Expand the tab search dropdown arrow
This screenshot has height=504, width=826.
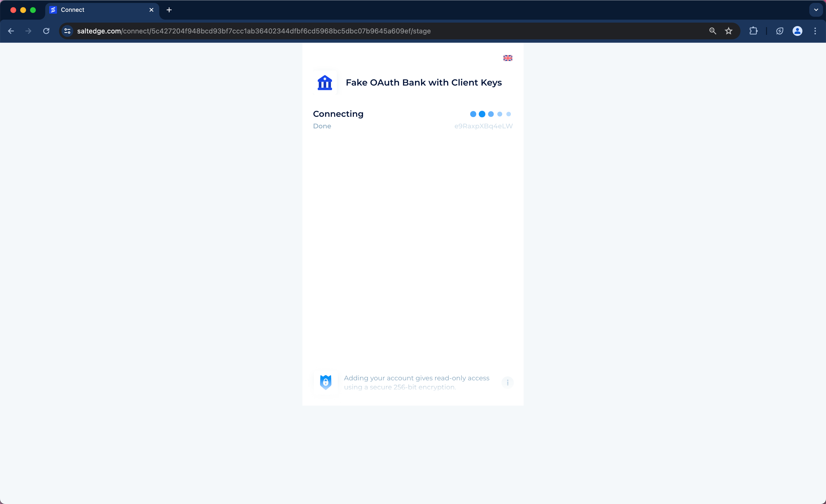[816, 10]
